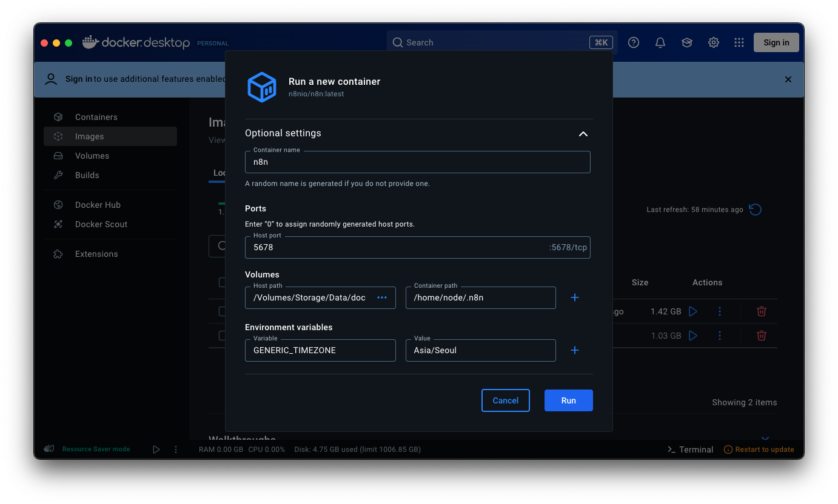Click the Sign in link in banner
838x504 pixels.
click(x=79, y=79)
